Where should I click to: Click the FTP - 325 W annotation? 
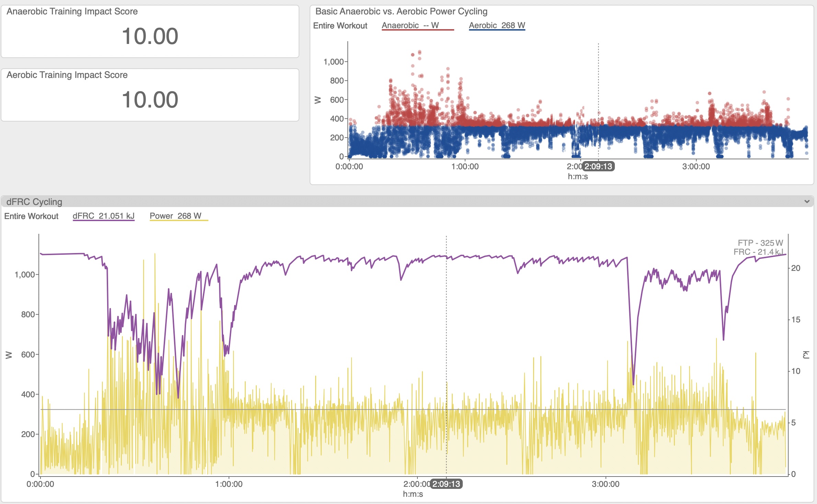pyautogui.click(x=760, y=243)
